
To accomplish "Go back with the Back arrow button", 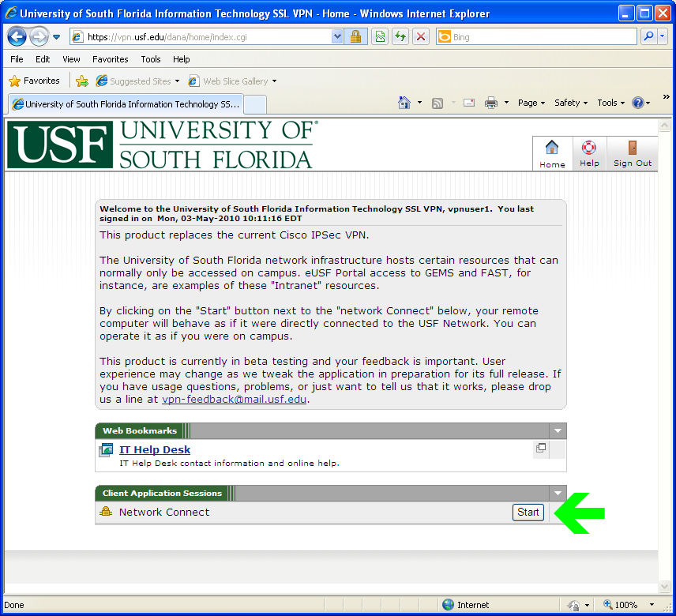I will [x=17, y=37].
